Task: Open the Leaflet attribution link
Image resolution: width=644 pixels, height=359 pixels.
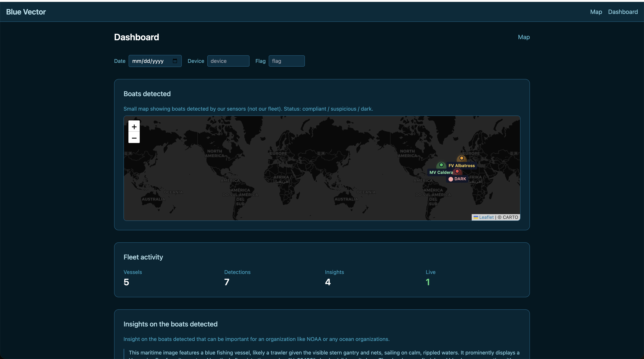Action: click(486, 217)
